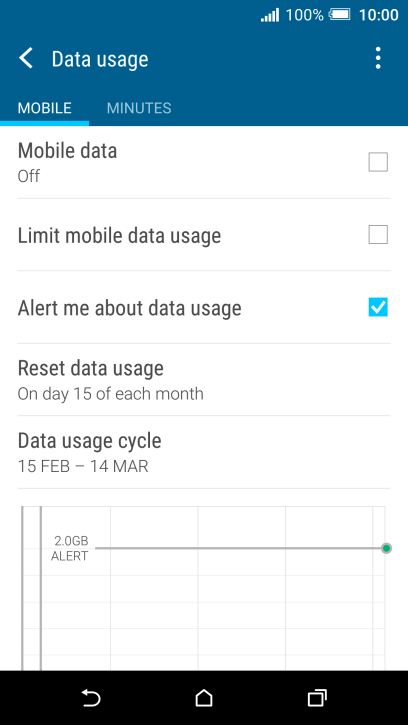Select the green alert threshold handle
This screenshot has width=408, height=725.
[x=386, y=548]
